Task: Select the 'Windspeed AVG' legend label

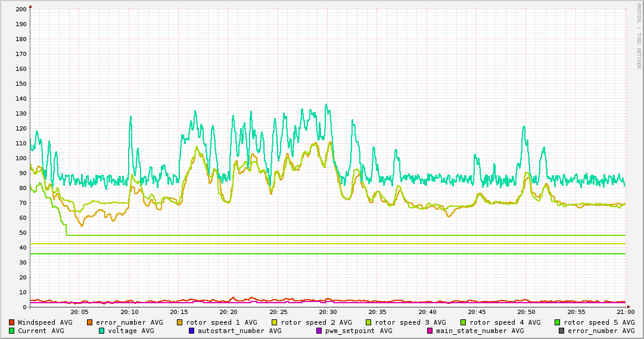Action: coord(45,322)
